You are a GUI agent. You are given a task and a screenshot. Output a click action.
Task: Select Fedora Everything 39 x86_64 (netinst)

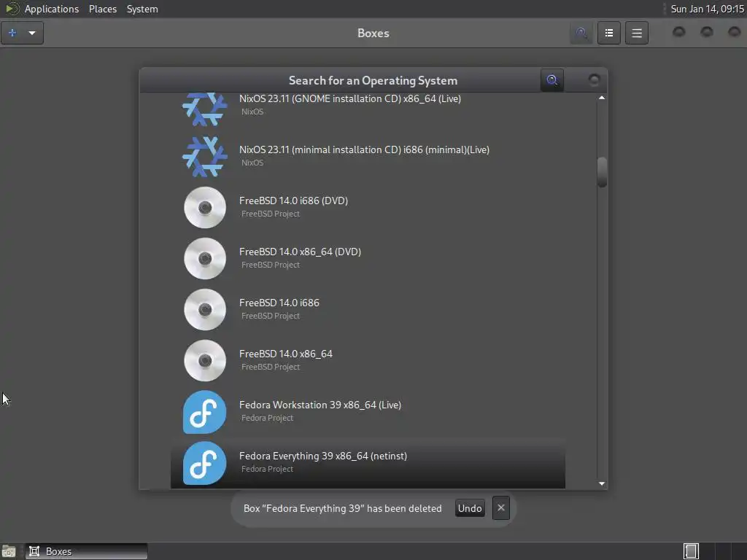pyautogui.click(x=323, y=456)
